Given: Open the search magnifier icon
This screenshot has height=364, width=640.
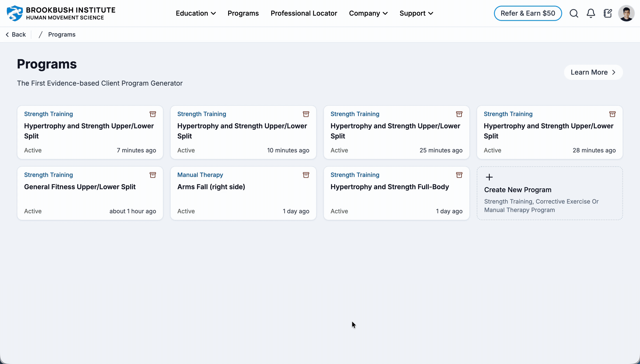Looking at the screenshot, I should pyautogui.click(x=574, y=13).
